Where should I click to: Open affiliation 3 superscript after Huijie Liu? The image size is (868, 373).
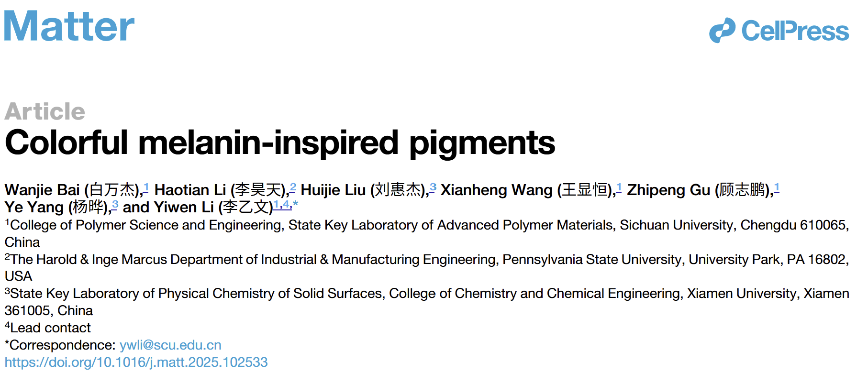pos(433,187)
